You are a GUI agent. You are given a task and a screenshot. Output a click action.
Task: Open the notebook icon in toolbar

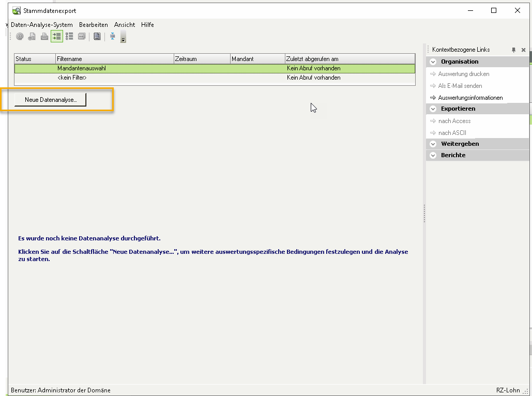pyautogui.click(x=97, y=36)
